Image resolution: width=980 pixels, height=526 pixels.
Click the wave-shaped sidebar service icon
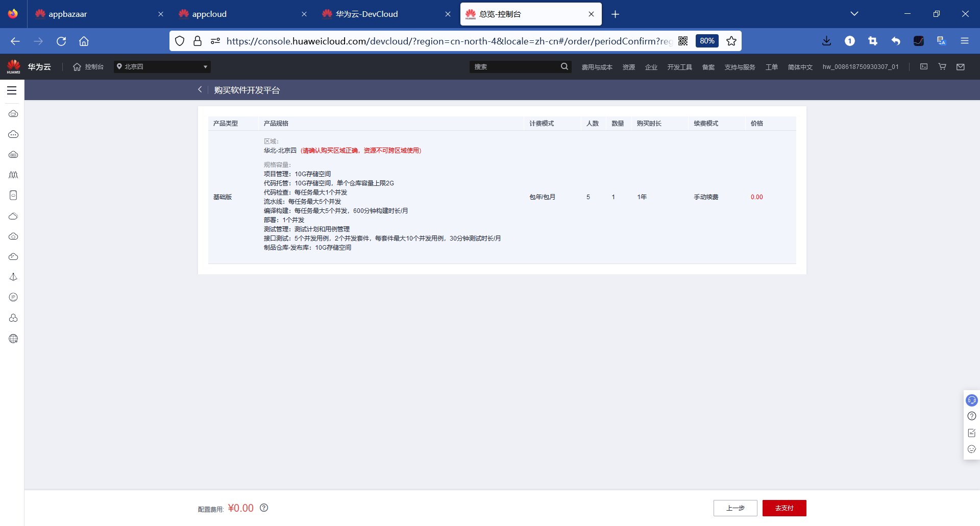[13, 175]
